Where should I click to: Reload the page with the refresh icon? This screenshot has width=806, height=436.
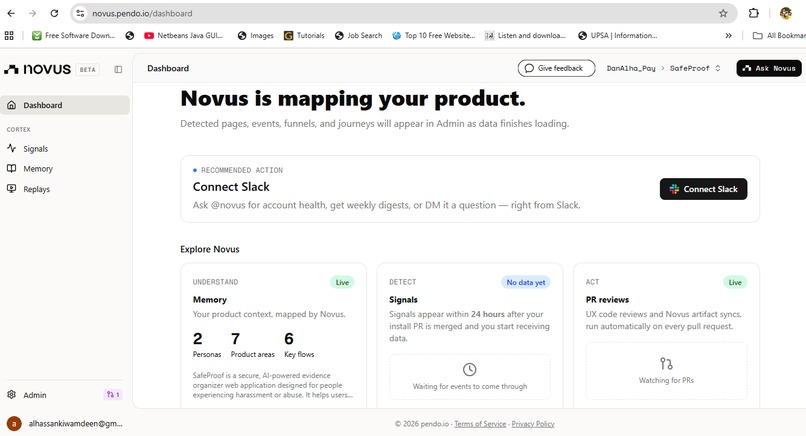tap(54, 13)
